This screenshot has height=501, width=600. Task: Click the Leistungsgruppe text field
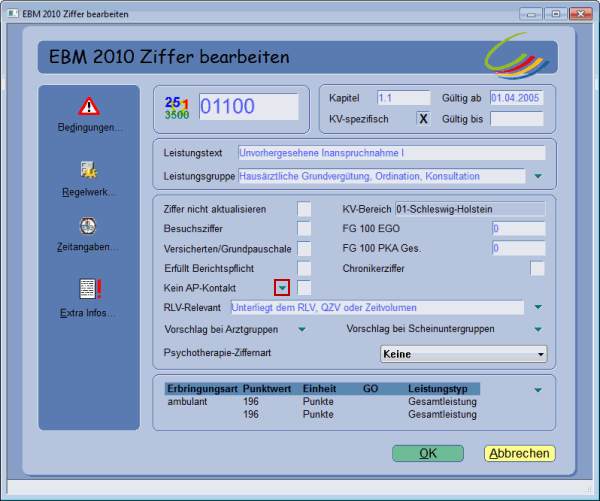tap(382, 176)
